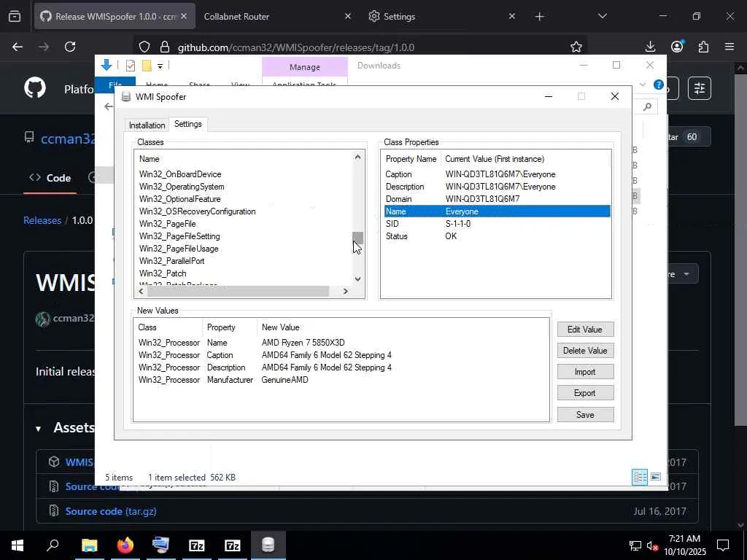This screenshot has height=560, width=747.
Task: Select Win32_PageFileUsage class
Action: pos(179,249)
